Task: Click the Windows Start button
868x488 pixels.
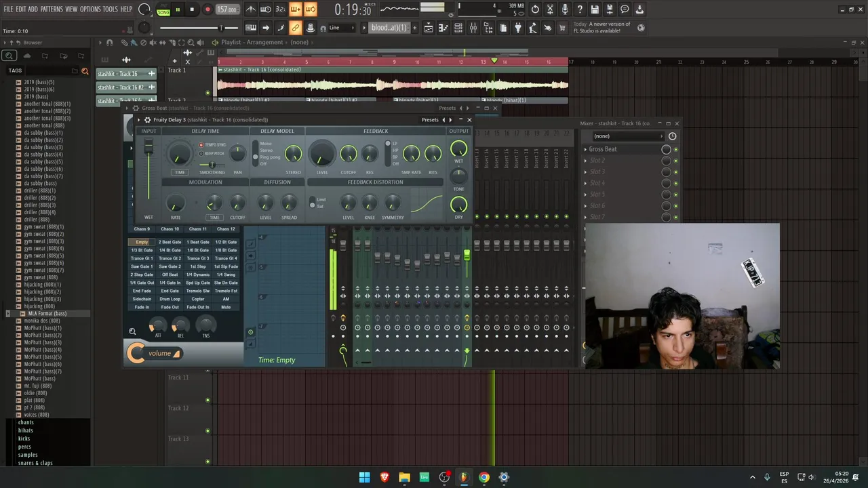Action: [365, 477]
